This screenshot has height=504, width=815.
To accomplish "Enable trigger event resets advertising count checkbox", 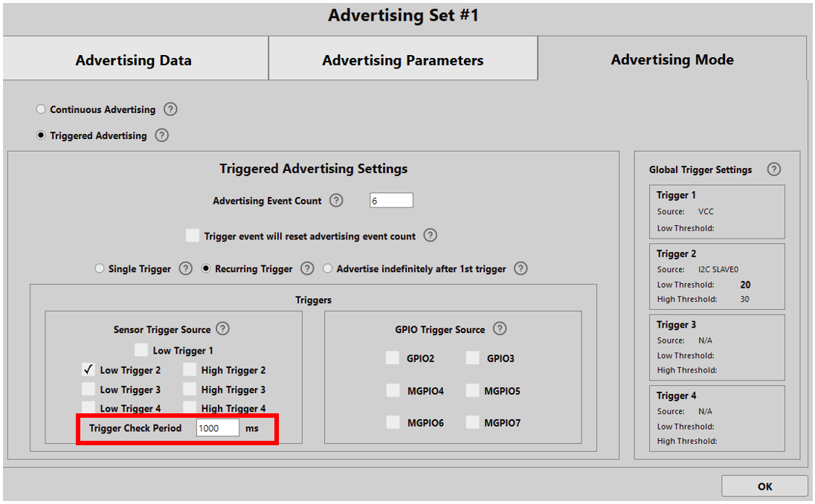I will tap(193, 236).
